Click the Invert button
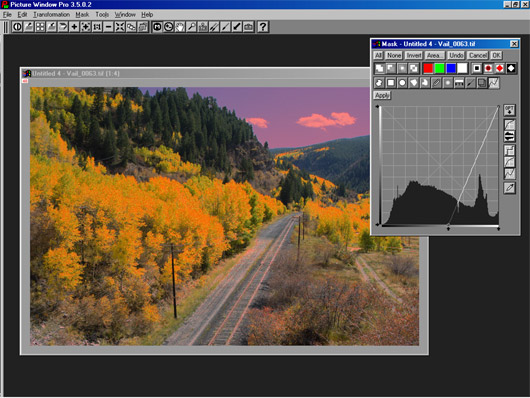The image size is (530, 398). [x=413, y=55]
